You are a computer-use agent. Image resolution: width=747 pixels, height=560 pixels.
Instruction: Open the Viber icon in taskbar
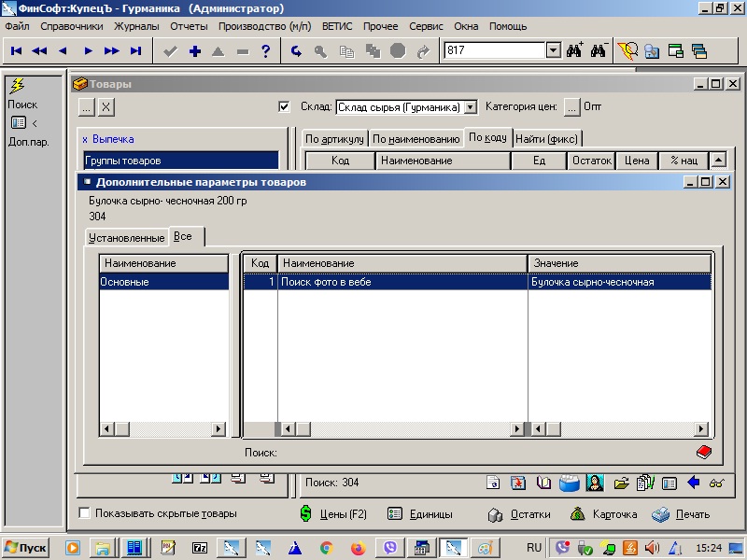coord(391,547)
